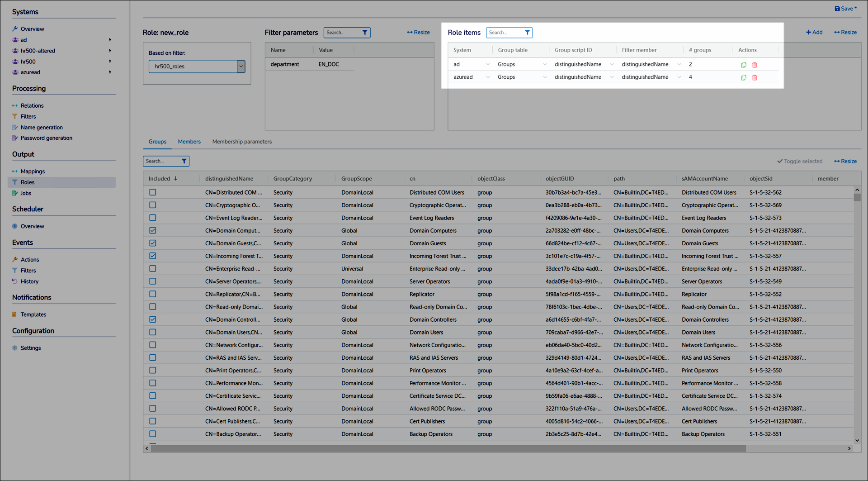Enable the Domain Users group checkbox

pyautogui.click(x=153, y=332)
